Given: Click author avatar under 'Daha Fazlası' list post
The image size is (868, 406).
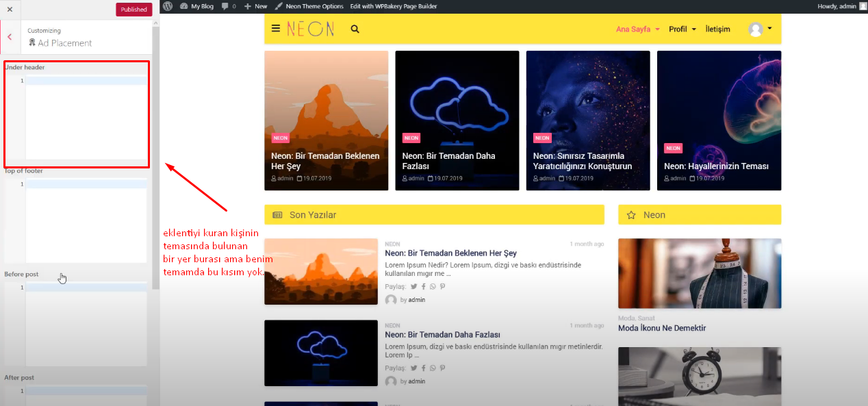Looking at the screenshot, I should tap(391, 381).
